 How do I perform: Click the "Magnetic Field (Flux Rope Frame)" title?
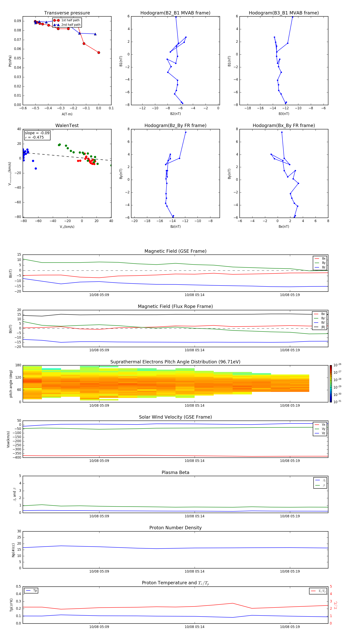coord(175,306)
